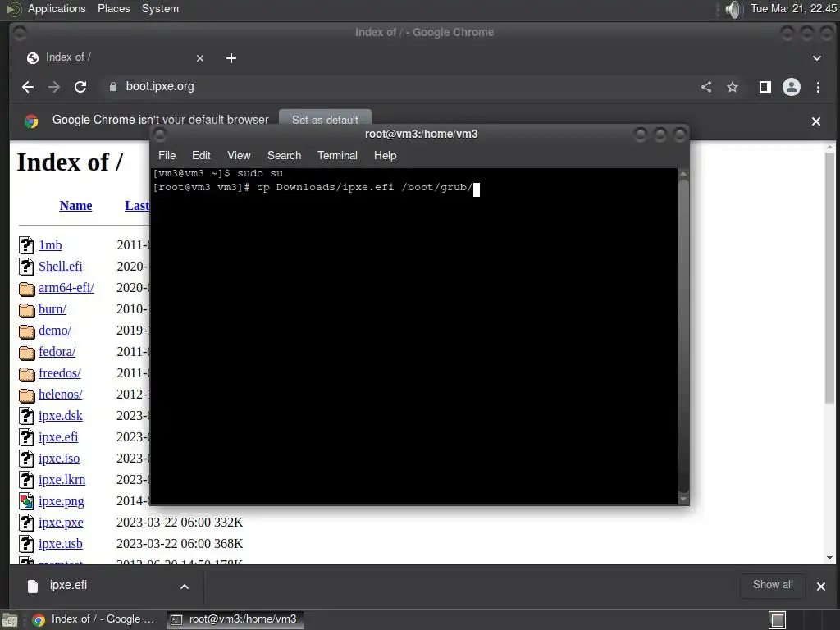Open the fedora/ directory link

(57, 352)
